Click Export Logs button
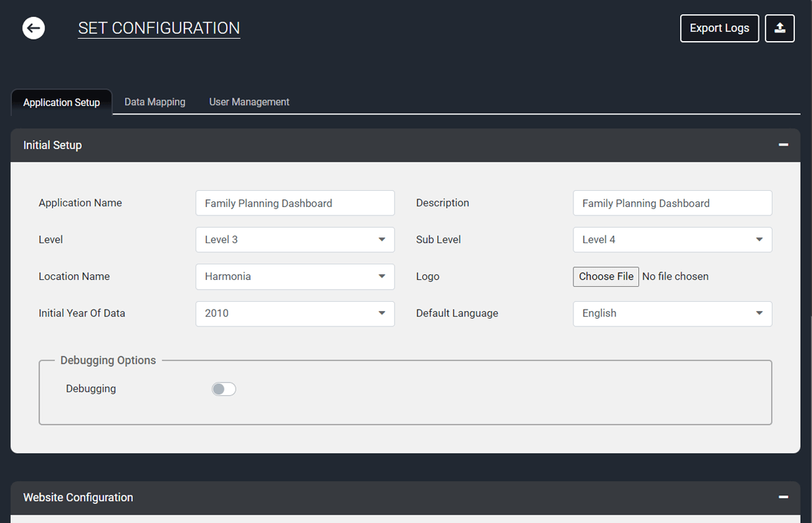The width and height of the screenshot is (812, 523). point(720,28)
